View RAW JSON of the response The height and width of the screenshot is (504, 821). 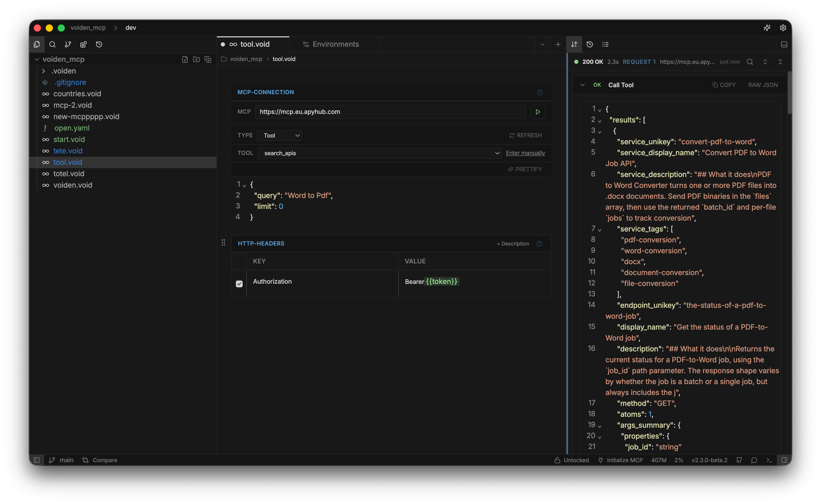point(763,85)
